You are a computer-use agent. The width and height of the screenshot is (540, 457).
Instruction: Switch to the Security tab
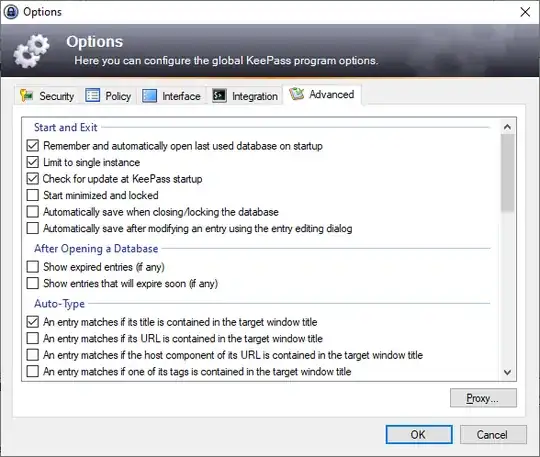[x=47, y=96]
